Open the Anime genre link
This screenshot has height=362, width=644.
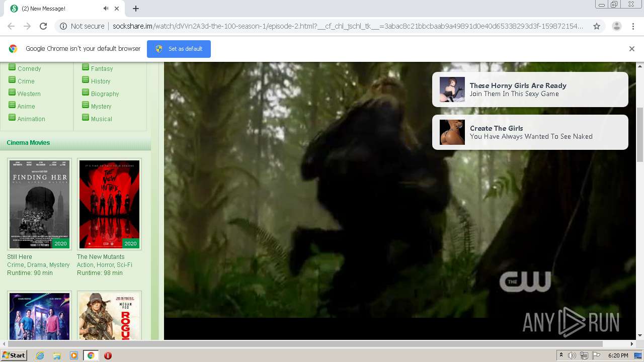click(x=26, y=107)
